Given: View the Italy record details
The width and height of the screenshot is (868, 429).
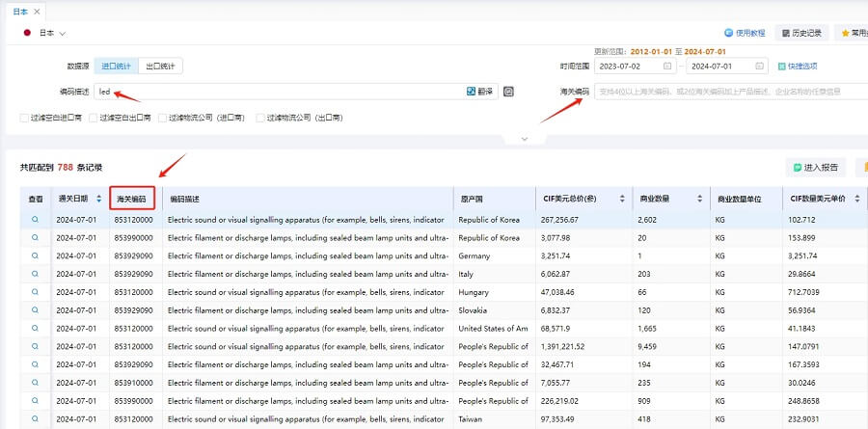Looking at the screenshot, I should tap(35, 274).
